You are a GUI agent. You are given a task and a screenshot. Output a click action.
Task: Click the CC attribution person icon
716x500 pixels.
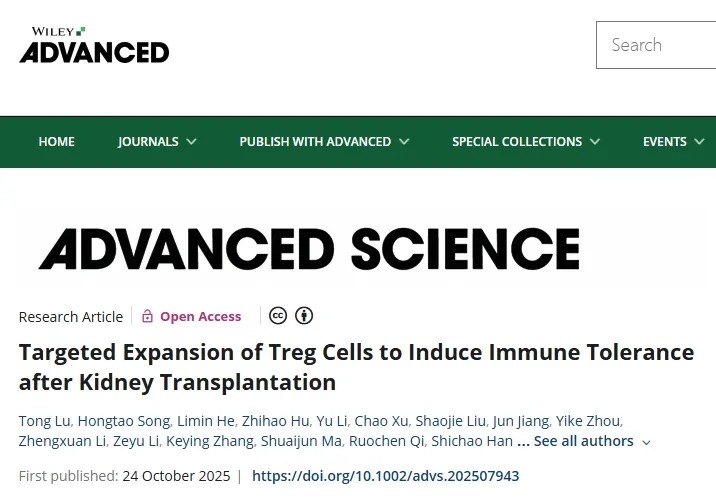click(x=304, y=316)
